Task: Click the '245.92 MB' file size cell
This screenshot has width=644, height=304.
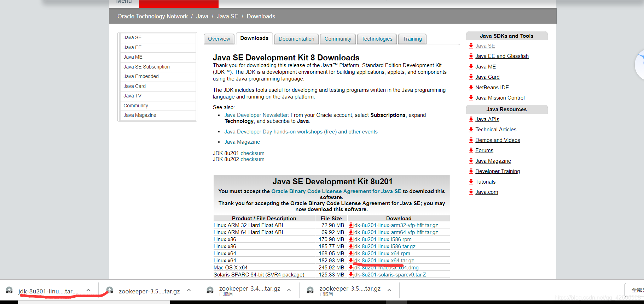Action: coord(331,268)
